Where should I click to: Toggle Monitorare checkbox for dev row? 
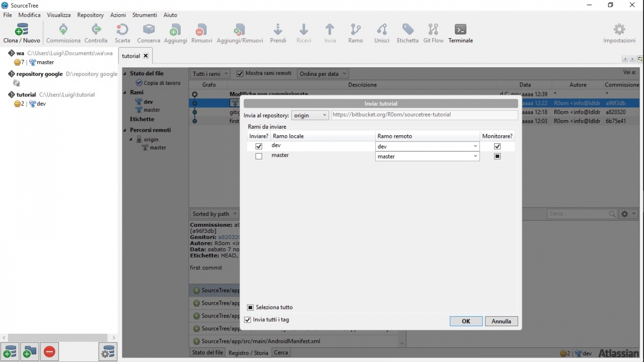pos(498,146)
